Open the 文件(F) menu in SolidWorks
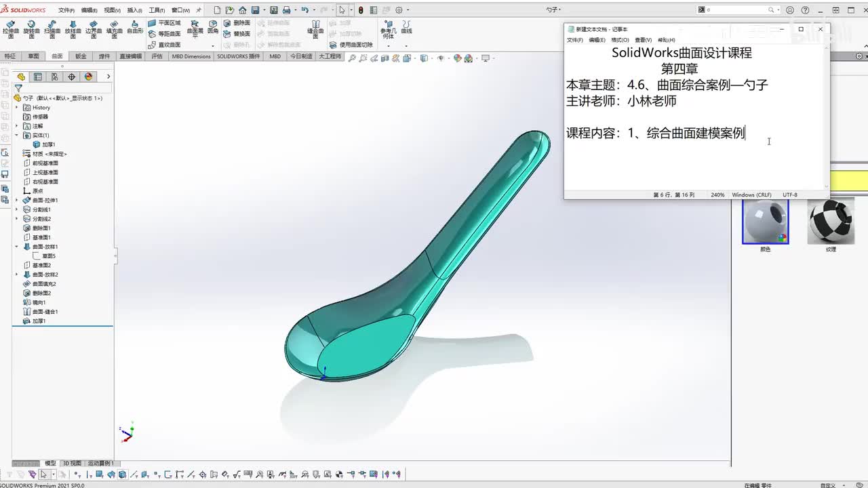 pyautogui.click(x=66, y=10)
